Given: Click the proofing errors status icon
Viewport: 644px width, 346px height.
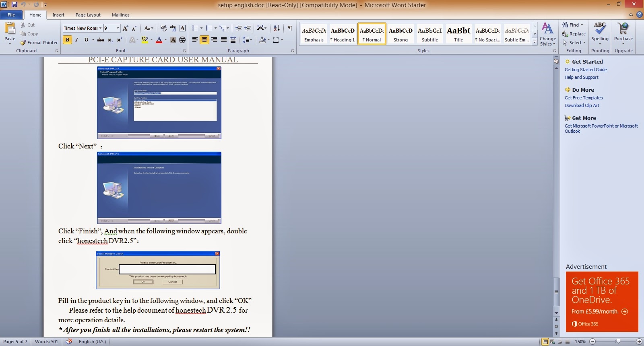Looking at the screenshot, I should click(x=69, y=342).
